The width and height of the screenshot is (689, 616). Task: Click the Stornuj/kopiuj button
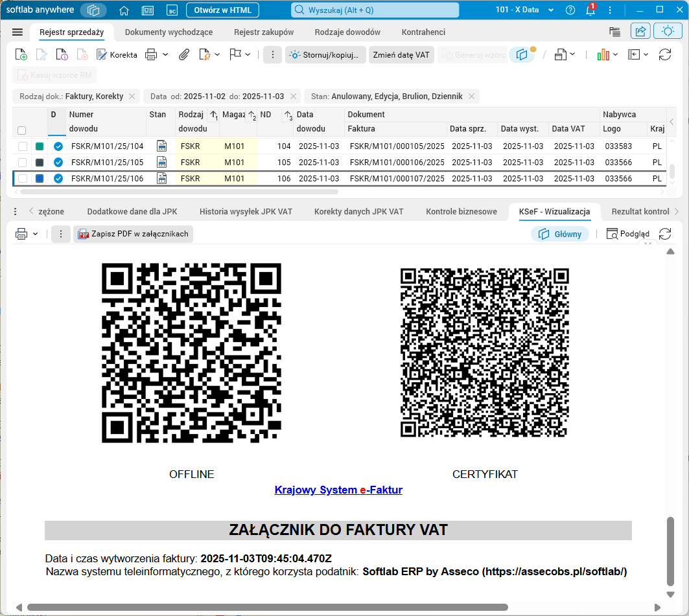tap(325, 55)
